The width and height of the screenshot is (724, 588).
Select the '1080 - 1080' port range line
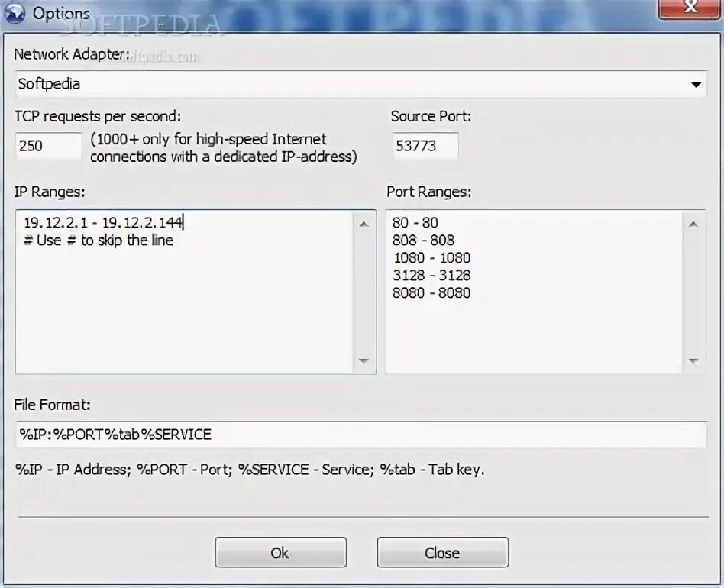pos(431,258)
